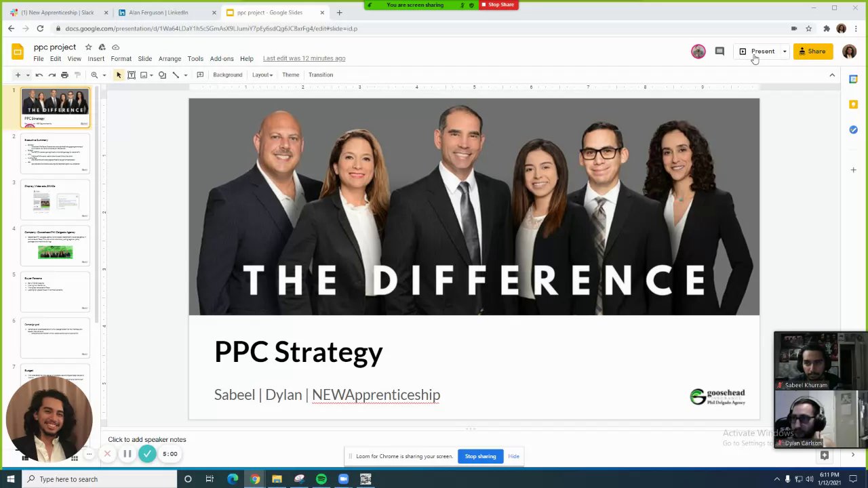Add a comment from toolbar
868x488 pixels.
199,75
